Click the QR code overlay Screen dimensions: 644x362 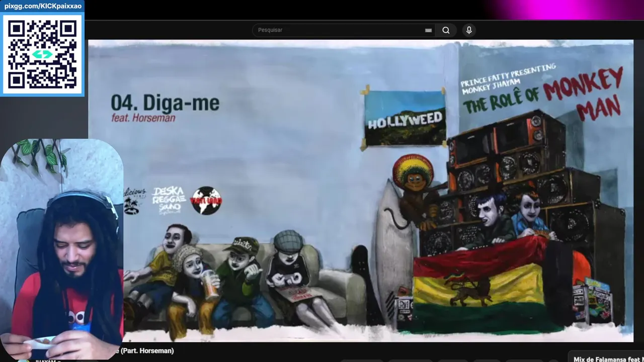coord(42,54)
